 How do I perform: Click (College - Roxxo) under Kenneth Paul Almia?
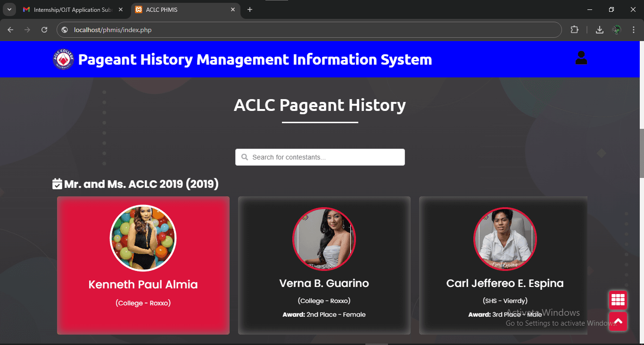pos(143,303)
